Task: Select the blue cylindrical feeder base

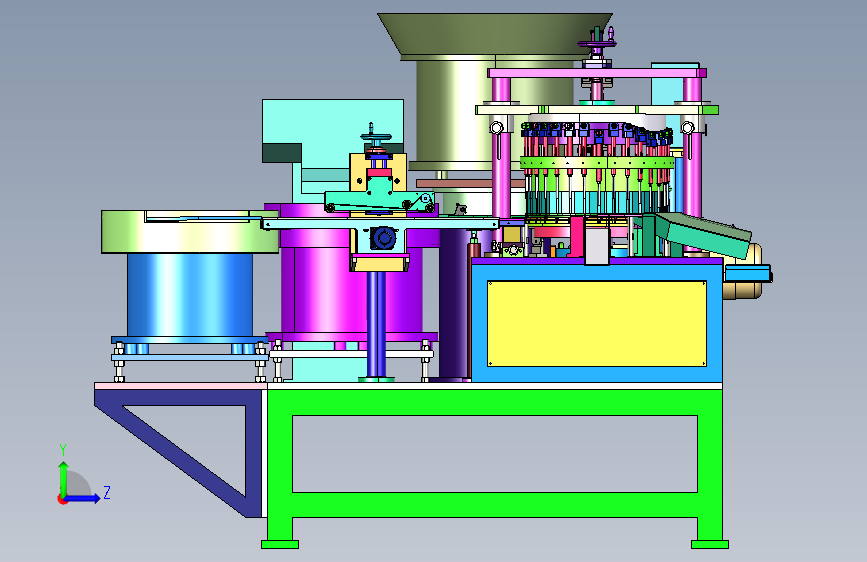Action: click(190, 295)
